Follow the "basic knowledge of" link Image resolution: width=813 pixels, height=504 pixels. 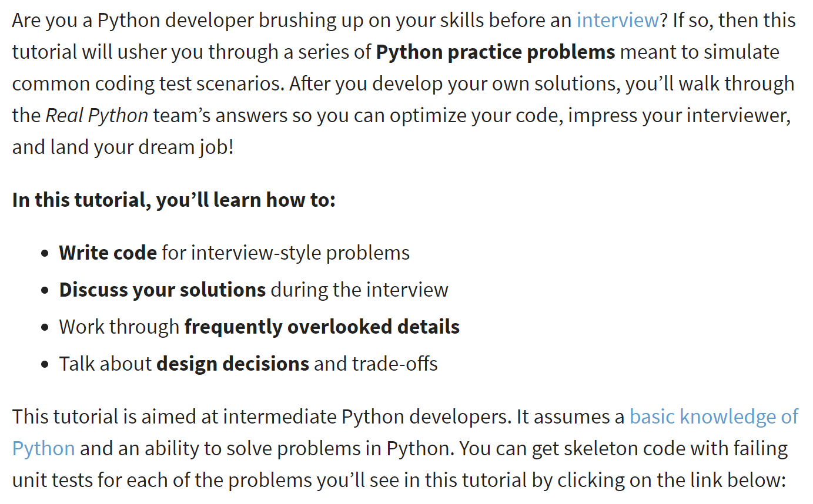point(714,416)
